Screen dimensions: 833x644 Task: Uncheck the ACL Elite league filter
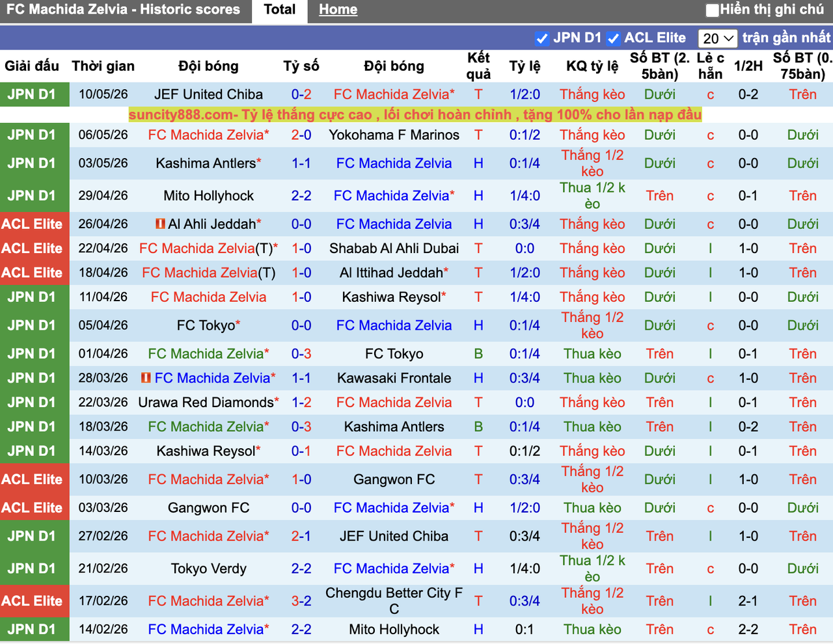(x=613, y=38)
